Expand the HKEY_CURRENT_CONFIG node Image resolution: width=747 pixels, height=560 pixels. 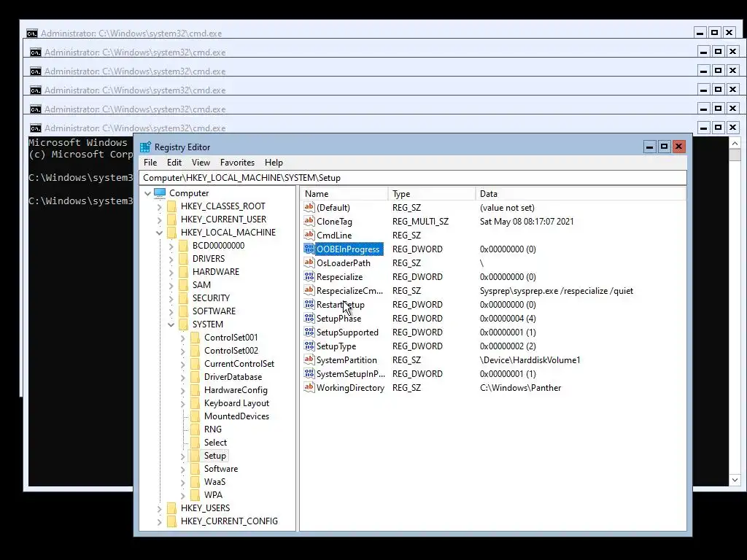pyautogui.click(x=159, y=522)
